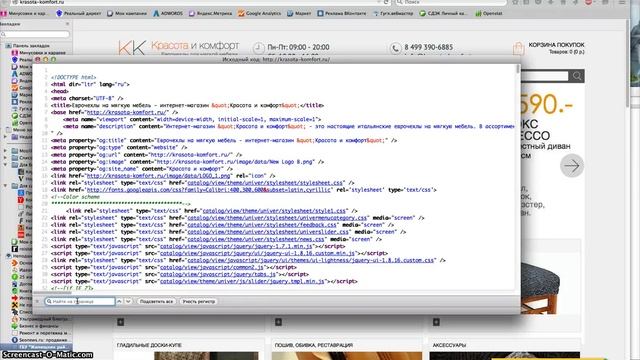This screenshot has height=360, width=640.
Task: Expand ГЛАДИЛЬНЫЕ ДОСКИ-КУПЕ plus icon
Action: [x=120, y=322]
